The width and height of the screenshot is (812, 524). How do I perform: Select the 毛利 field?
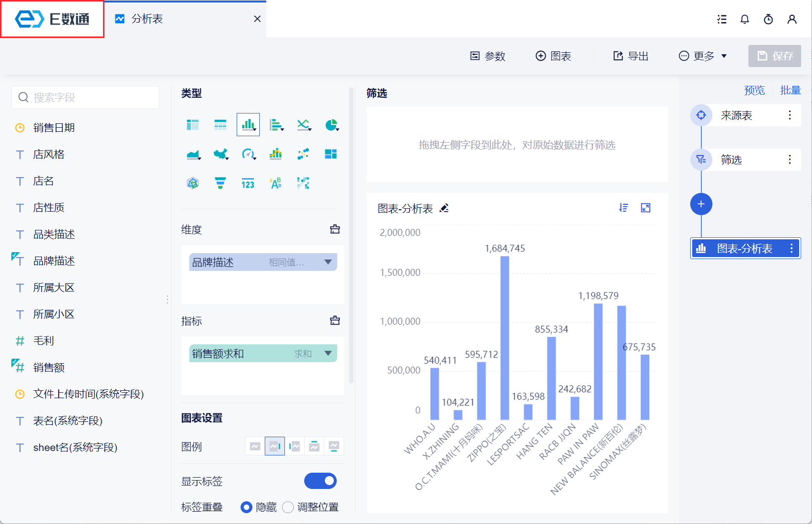[x=43, y=341]
